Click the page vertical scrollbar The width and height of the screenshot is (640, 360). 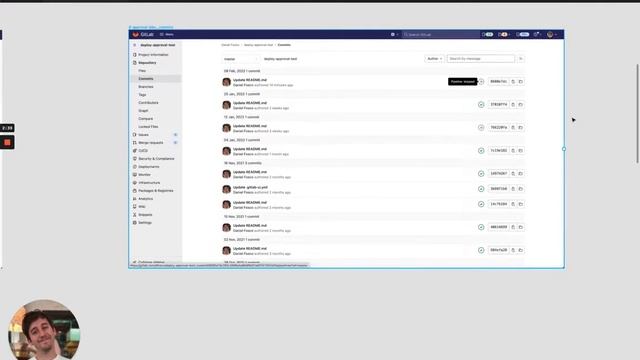(638, 114)
